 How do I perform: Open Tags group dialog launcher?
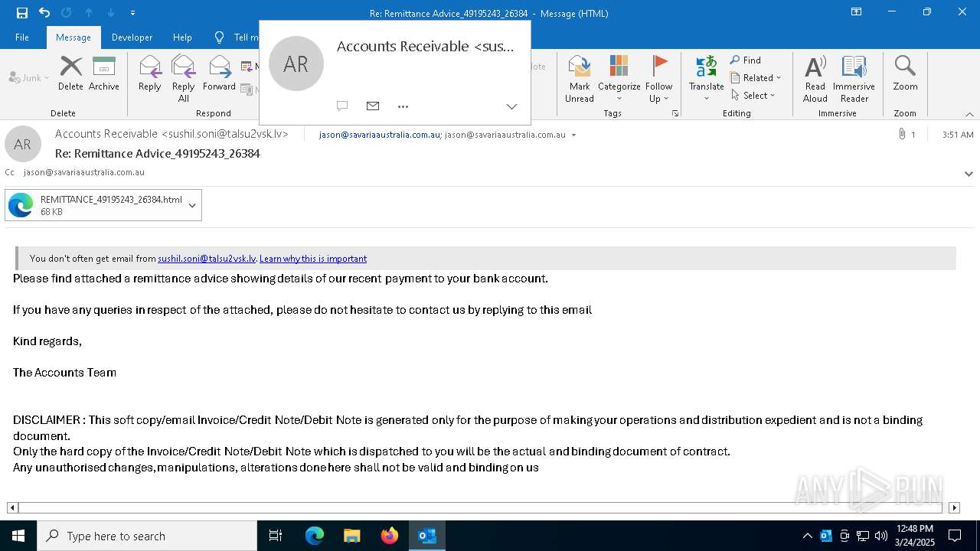pyautogui.click(x=675, y=113)
